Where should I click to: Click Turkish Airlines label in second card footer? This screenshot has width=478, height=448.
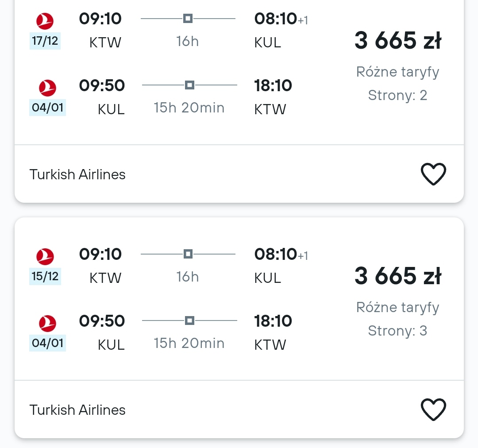point(77,410)
